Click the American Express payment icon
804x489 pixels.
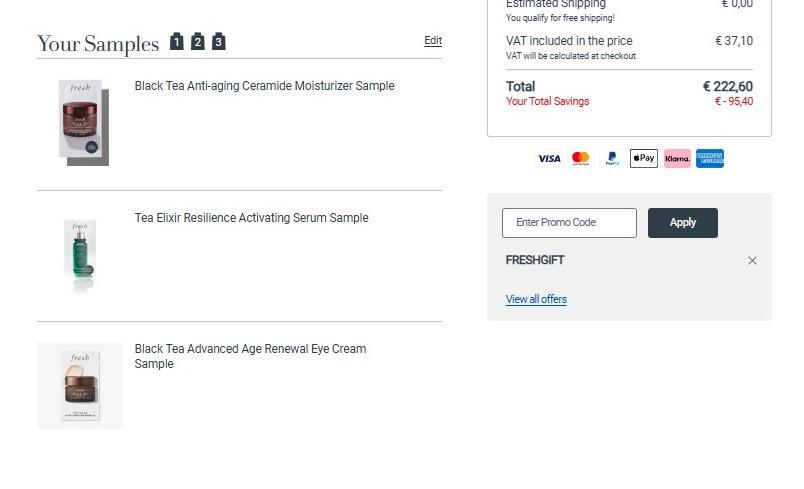click(x=710, y=158)
